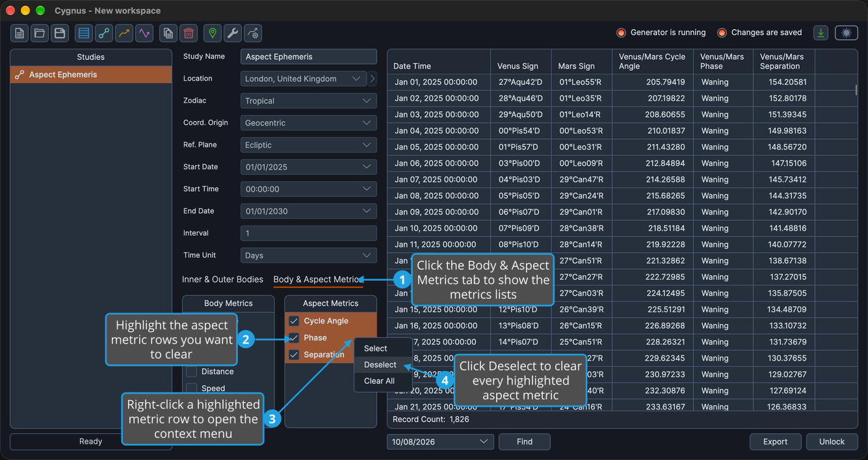Enable the Speed body metric checkbox
This screenshot has height=460, width=868.
coord(192,389)
